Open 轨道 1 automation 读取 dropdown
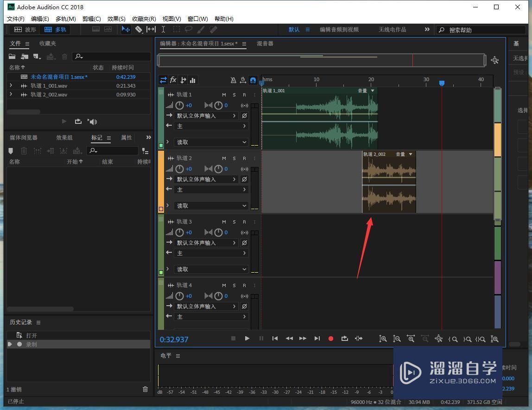Image resolution: width=532 pixels, height=410 pixels. click(x=211, y=142)
